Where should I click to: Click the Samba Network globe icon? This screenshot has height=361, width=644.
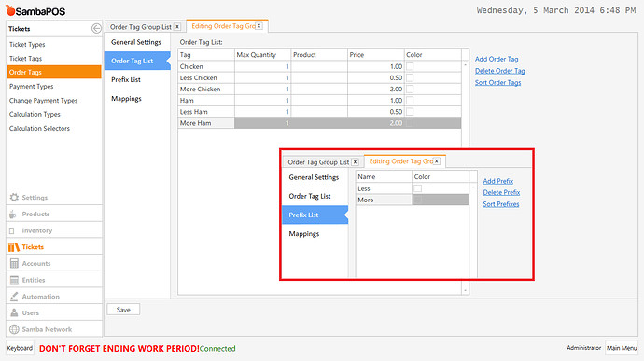14,329
